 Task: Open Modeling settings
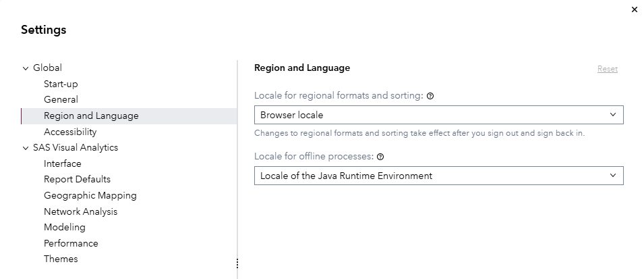pos(65,227)
